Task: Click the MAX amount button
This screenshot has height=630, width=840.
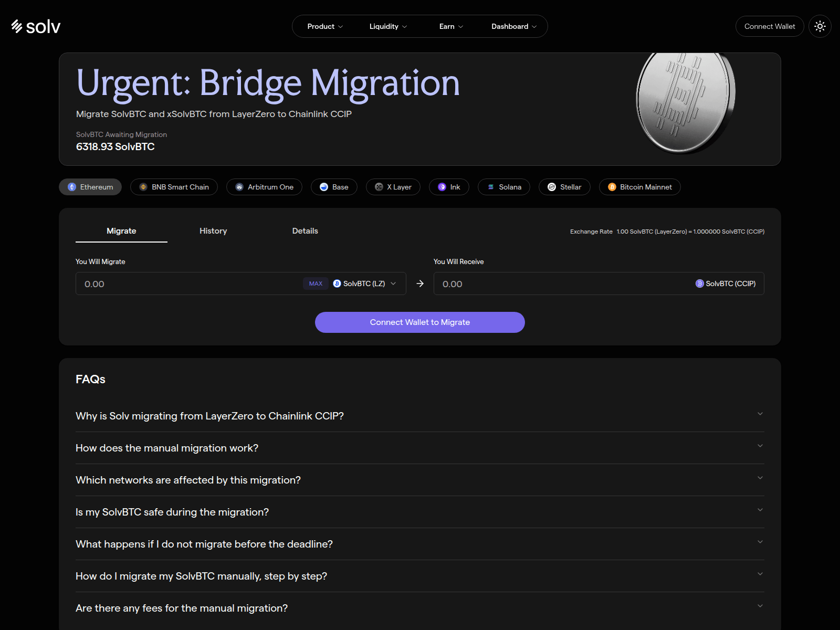Action: pyautogui.click(x=316, y=283)
